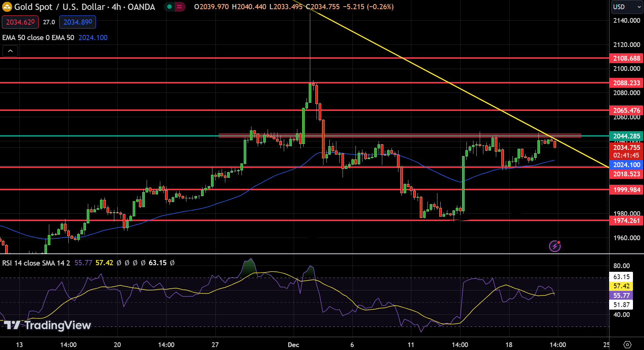644x350 pixels.
Task: Click the 27 date on time axis
Action: click(x=215, y=345)
